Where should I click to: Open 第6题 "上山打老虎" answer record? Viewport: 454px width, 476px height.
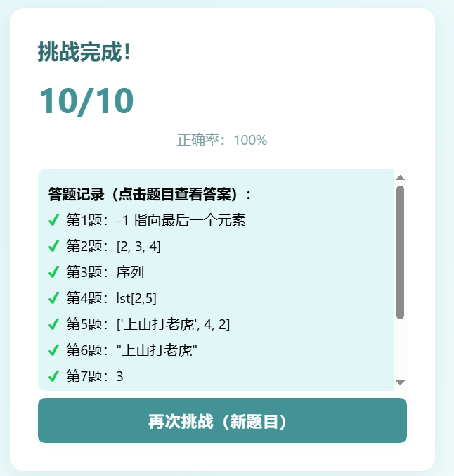point(131,351)
